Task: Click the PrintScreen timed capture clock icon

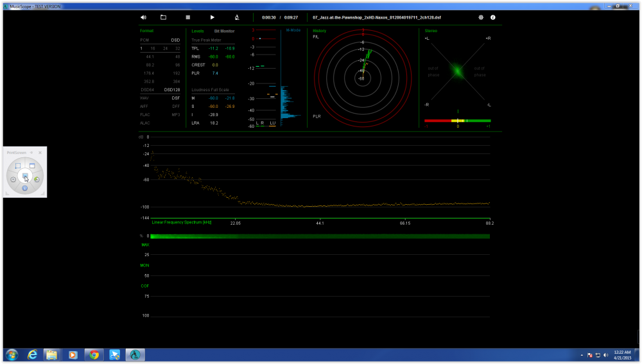Action: [x=37, y=179]
